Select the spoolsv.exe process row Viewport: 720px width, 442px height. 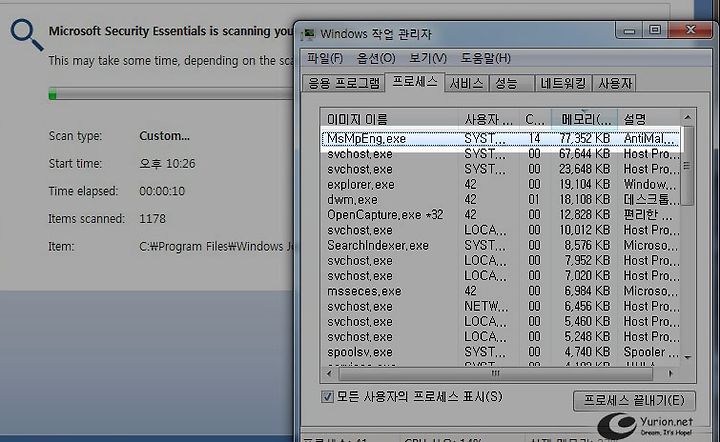point(501,352)
